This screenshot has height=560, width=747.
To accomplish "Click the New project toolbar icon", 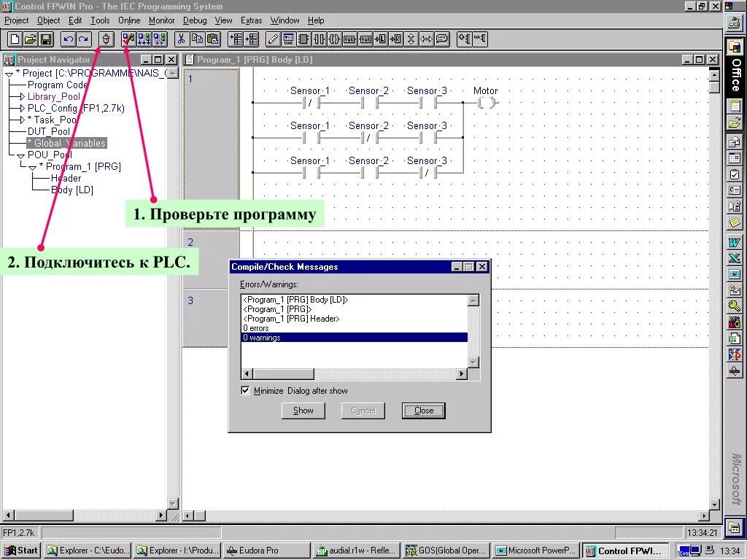I will pyautogui.click(x=15, y=39).
